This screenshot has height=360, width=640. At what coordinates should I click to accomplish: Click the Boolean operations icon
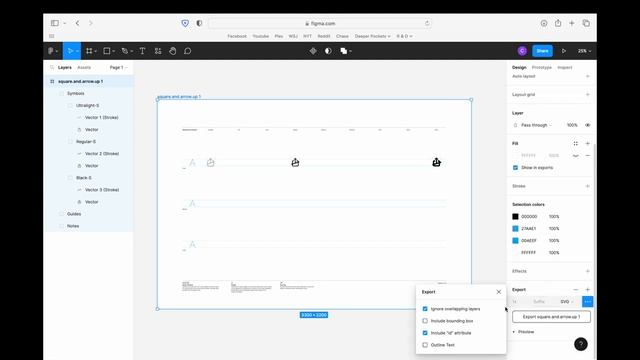click(344, 51)
